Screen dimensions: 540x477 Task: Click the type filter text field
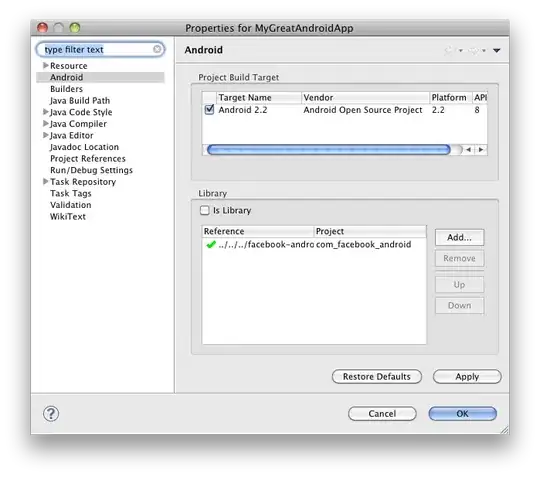(100, 49)
